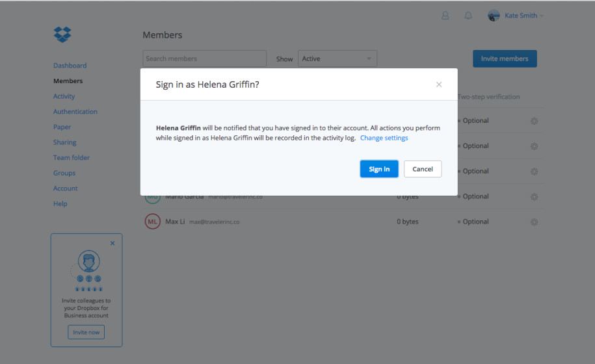The width and height of the screenshot is (595, 364).
Task: Dismiss the invite colleagues promo card
Action: click(112, 243)
